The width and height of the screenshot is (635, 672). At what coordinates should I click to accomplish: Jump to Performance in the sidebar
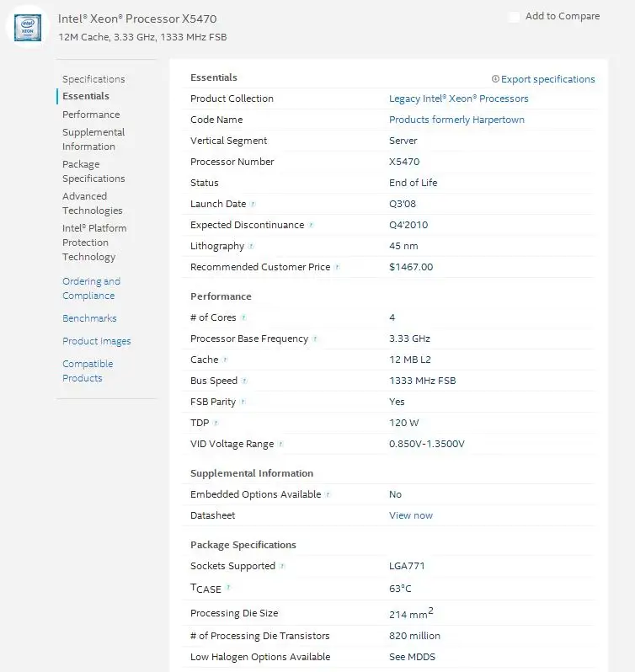point(91,115)
